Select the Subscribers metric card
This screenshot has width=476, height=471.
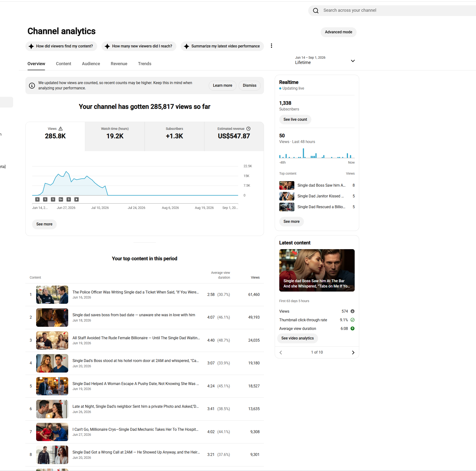tap(174, 136)
